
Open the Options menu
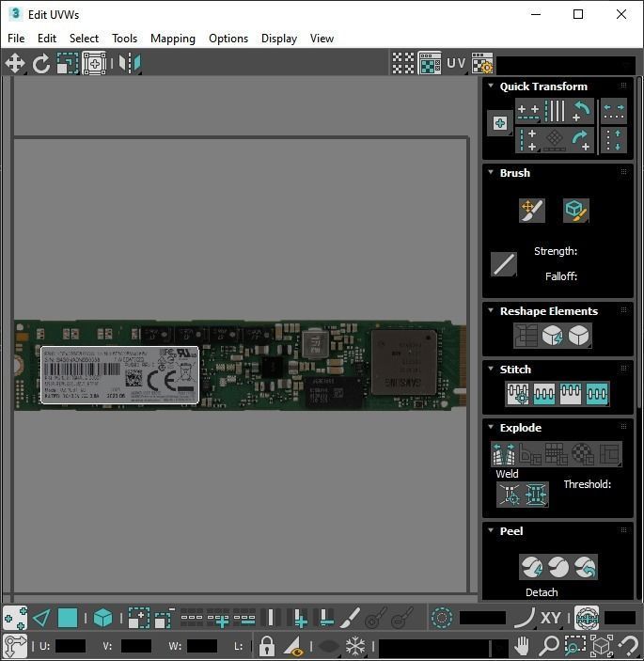point(228,39)
